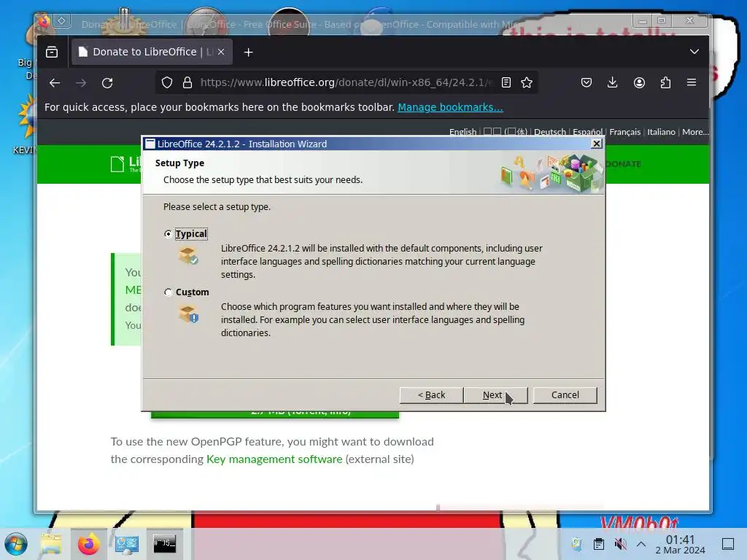Cancel the LibreOffice installation wizard
The image size is (747, 560).
click(x=565, y=394)
